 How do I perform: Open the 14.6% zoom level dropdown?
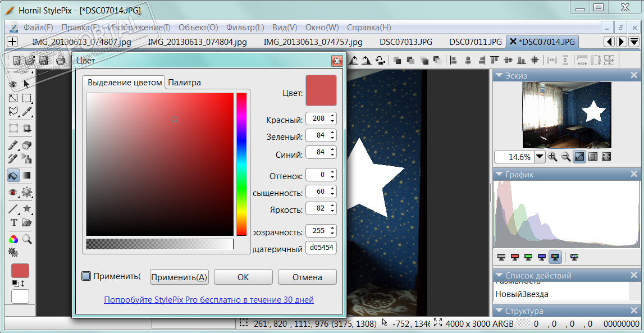[x=540, y=157]
